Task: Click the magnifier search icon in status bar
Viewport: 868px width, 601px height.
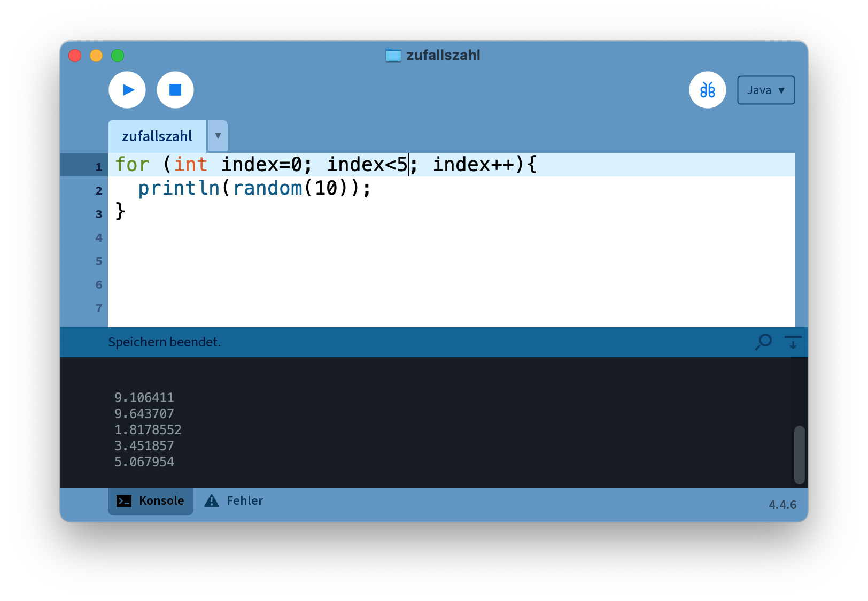Action: (x=763, y=342)
